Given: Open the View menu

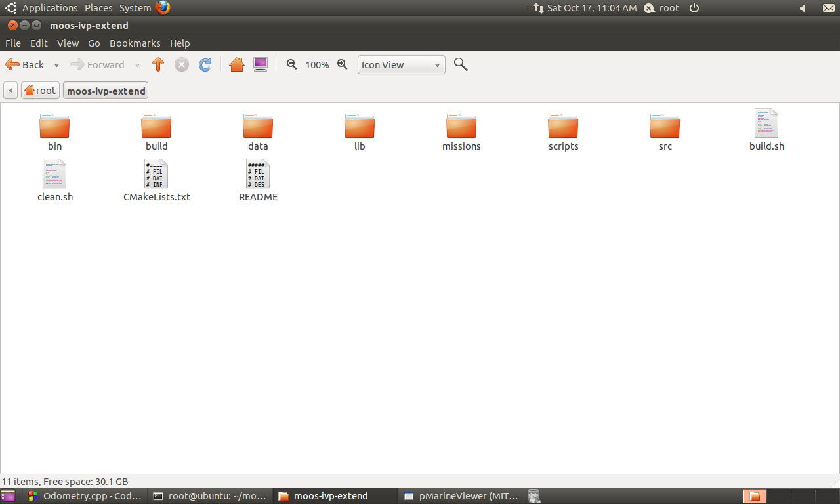Looking at the screenshot, I should [68, 43].
